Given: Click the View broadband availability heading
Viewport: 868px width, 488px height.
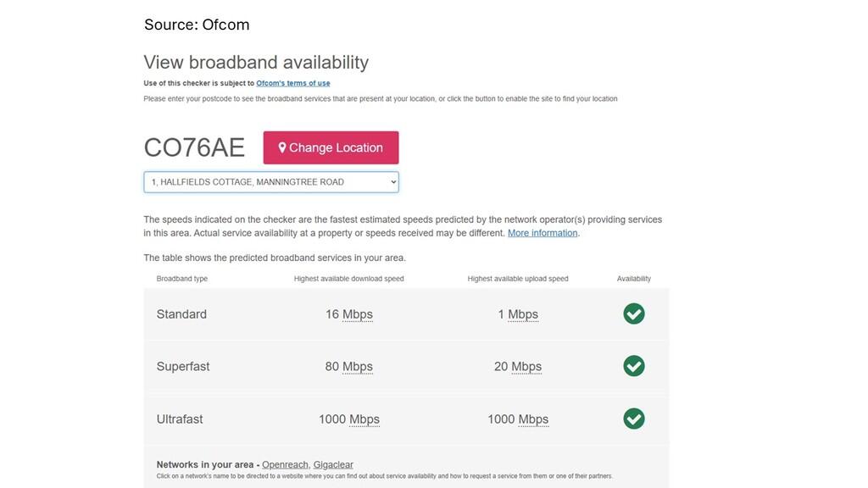Looking at the screenshot, I should click(256, 63).
